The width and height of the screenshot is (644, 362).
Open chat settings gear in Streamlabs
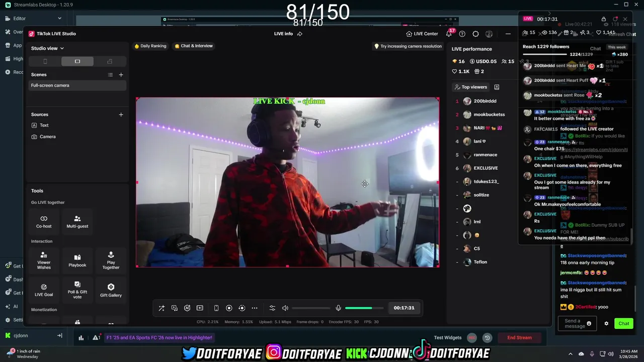(x=606, y=324)
